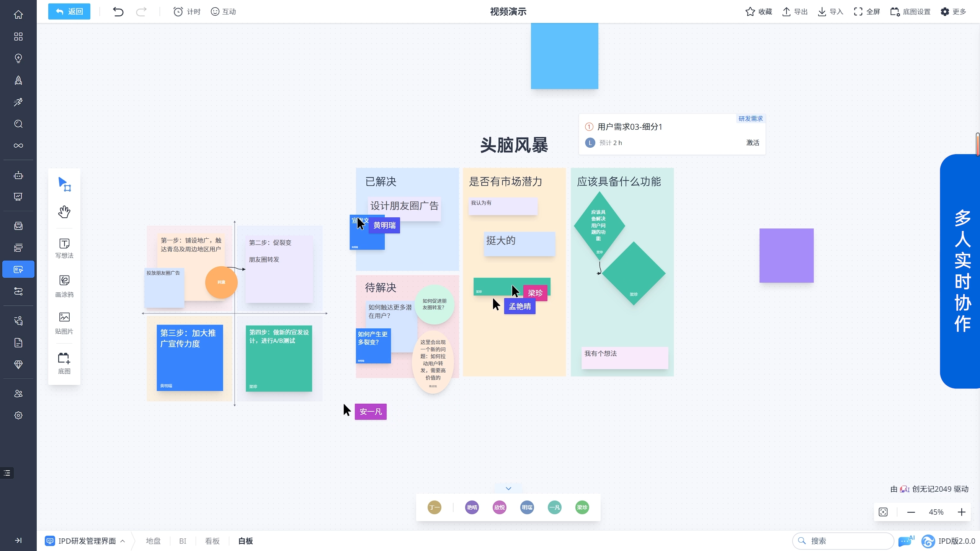This screenshot has height=551, width=980.
Task: Click the undo arrow
Action: (x=118, y=11)
